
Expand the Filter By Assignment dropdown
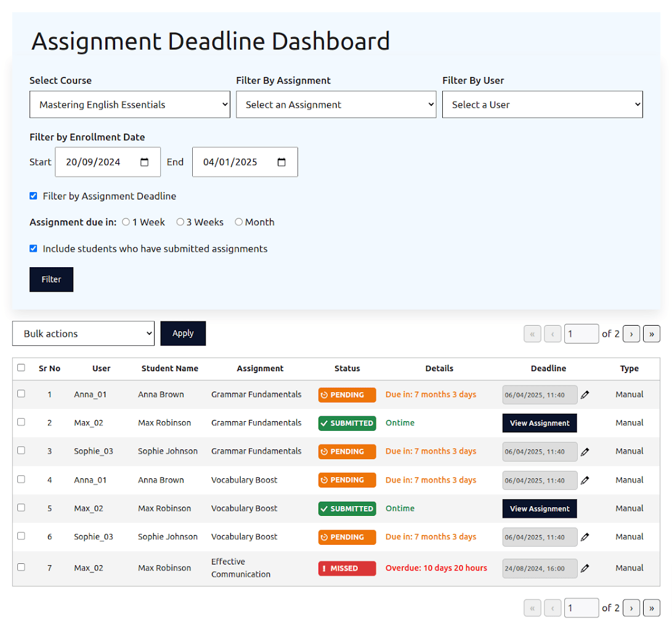(x=336, y=105)
